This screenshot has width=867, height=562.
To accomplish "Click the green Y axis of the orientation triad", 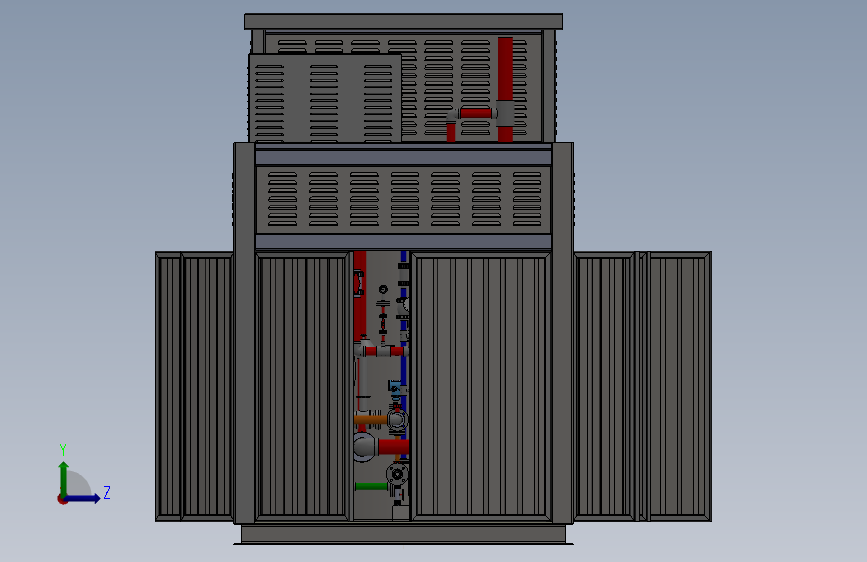I will (64, 480).
